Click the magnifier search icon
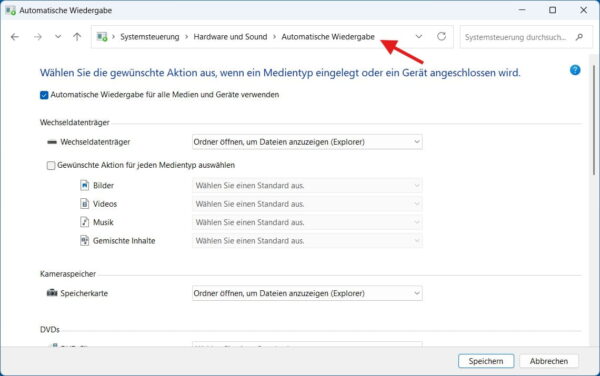The image size is (600, 376). point(579,37)
